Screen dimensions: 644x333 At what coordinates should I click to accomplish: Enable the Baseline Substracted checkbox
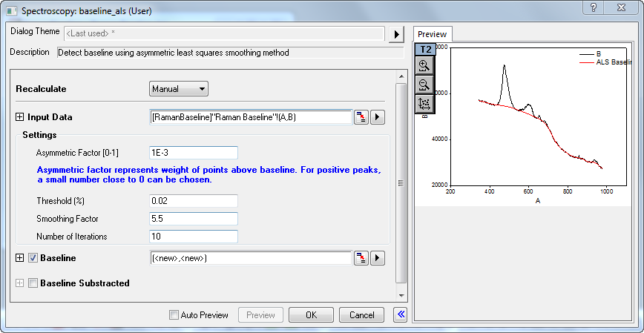click(33, 283)
